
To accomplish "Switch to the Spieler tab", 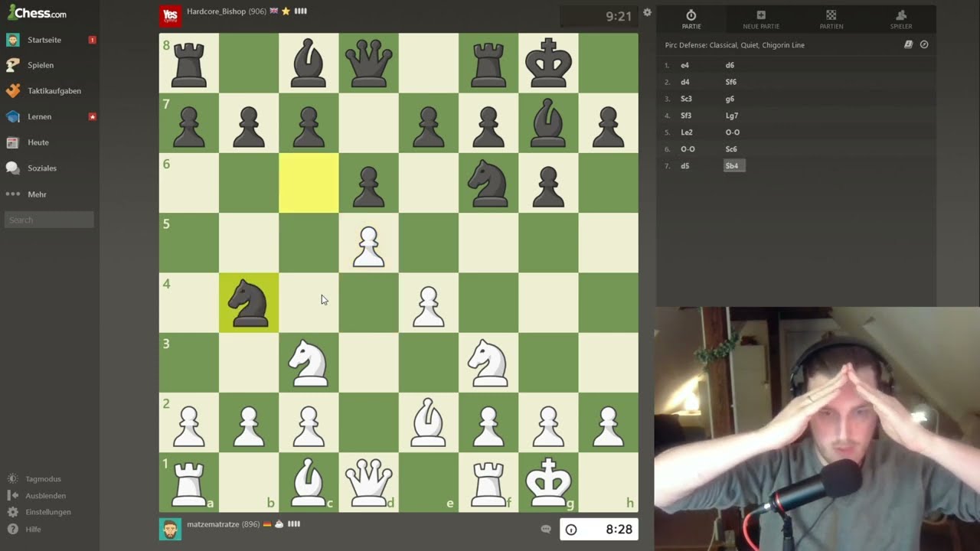I will [901, 20].
